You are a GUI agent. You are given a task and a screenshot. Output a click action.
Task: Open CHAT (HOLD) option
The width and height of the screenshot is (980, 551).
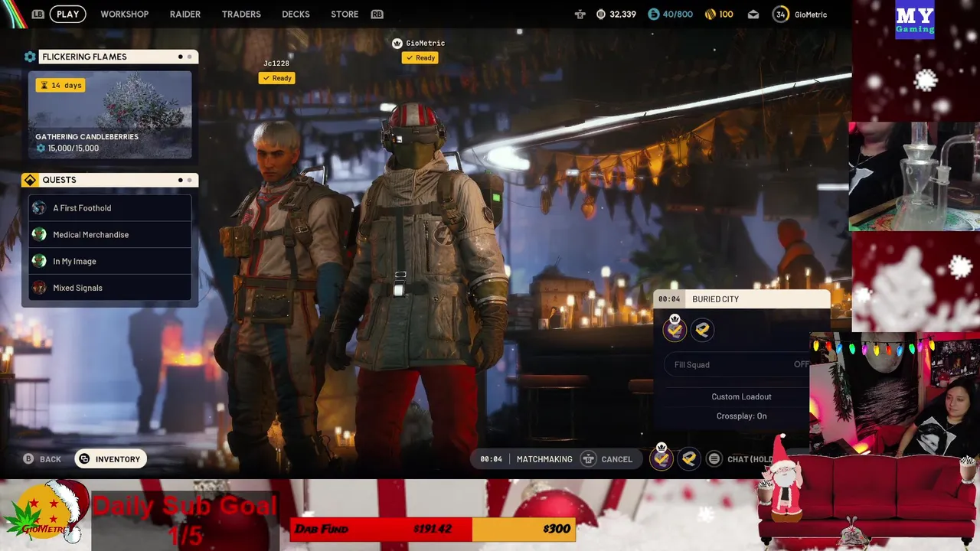(750, 459)
